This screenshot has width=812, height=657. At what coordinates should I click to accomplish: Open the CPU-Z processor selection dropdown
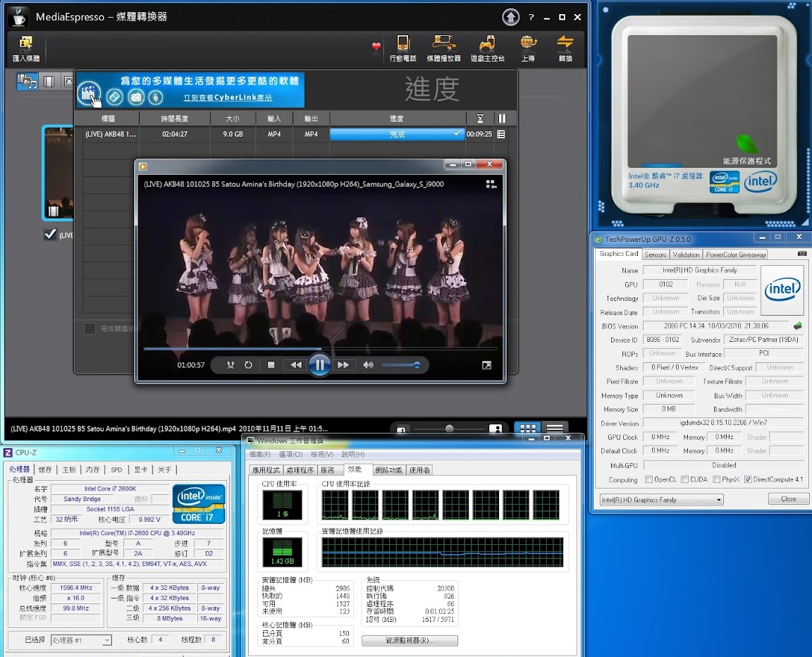tap(81, 640)
